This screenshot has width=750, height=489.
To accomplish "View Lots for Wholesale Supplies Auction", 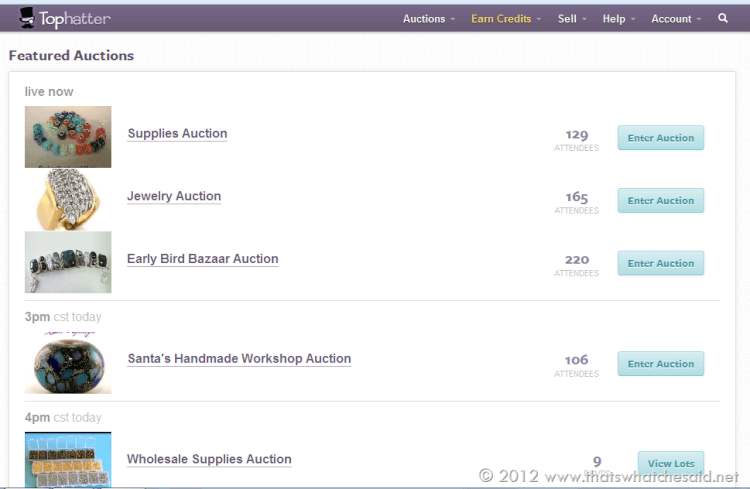I will 670,464.
